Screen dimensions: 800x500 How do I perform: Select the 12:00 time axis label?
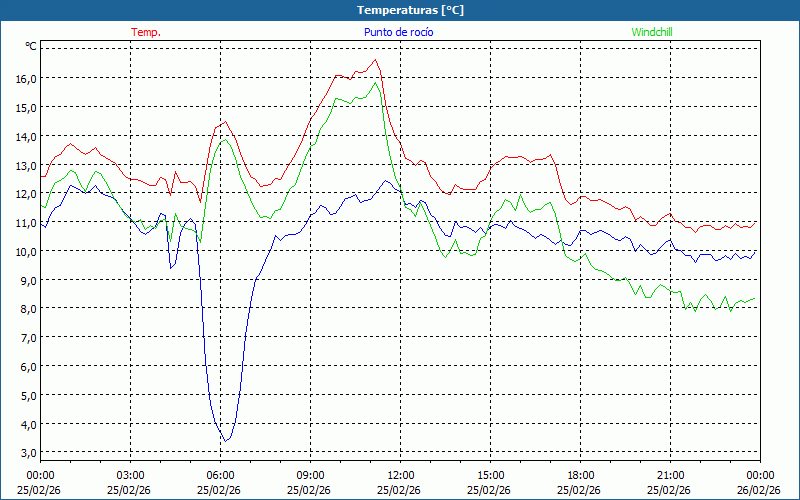(401, 475)
